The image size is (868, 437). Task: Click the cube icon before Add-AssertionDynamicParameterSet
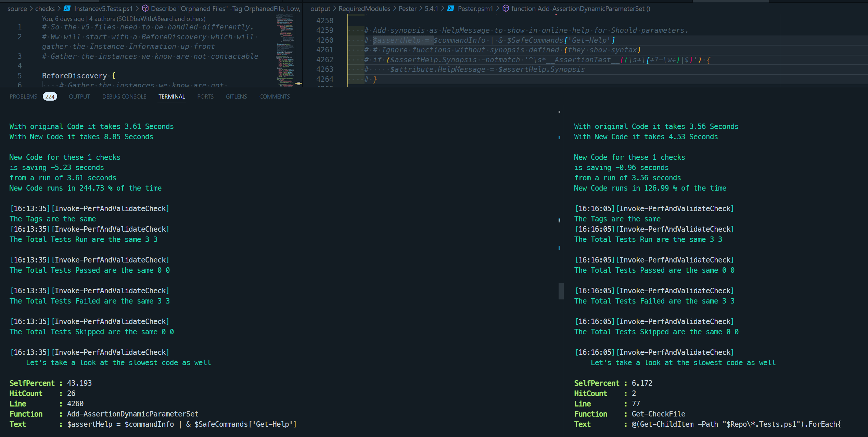(506, 9)
